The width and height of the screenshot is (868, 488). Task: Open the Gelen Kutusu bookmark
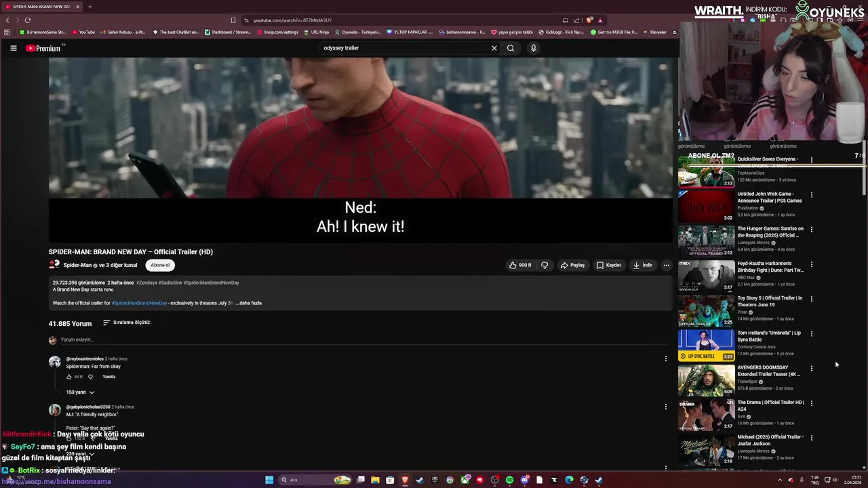[x=123, y=32]
